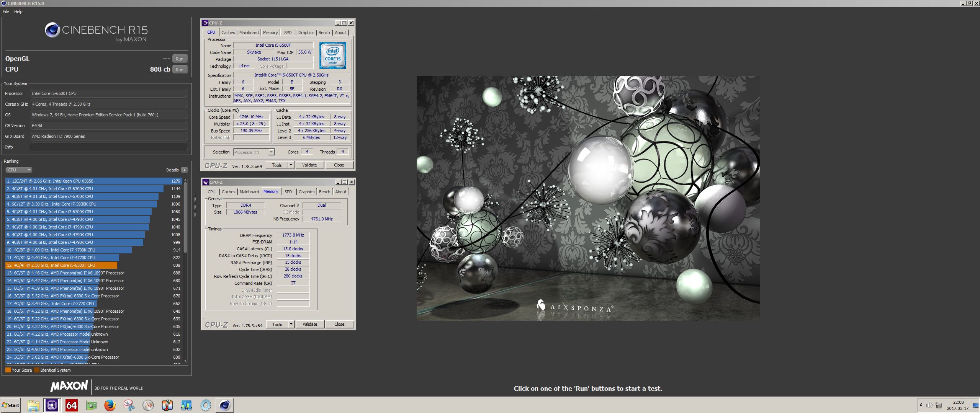Screen dimensions: 980x413
Task: Open Tools dropdown arrow in memory CPU-Z window
Action: click(x=291, y=324)
